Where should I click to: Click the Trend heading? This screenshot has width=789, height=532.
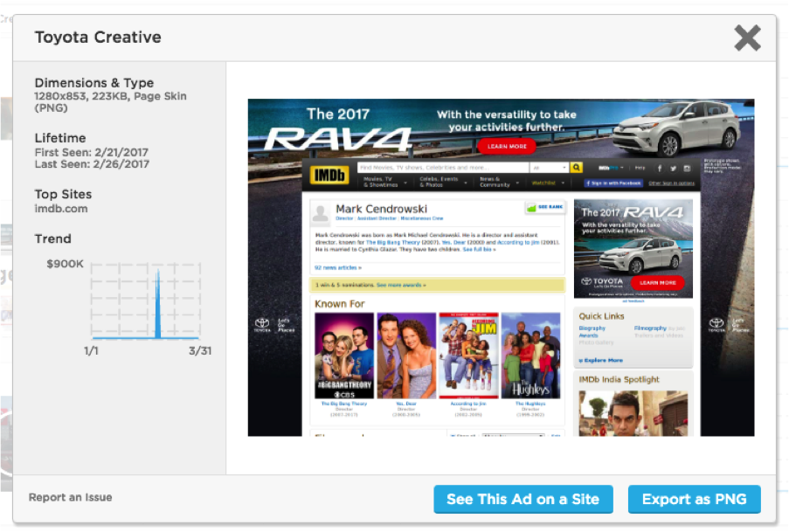tap(52, 238)
